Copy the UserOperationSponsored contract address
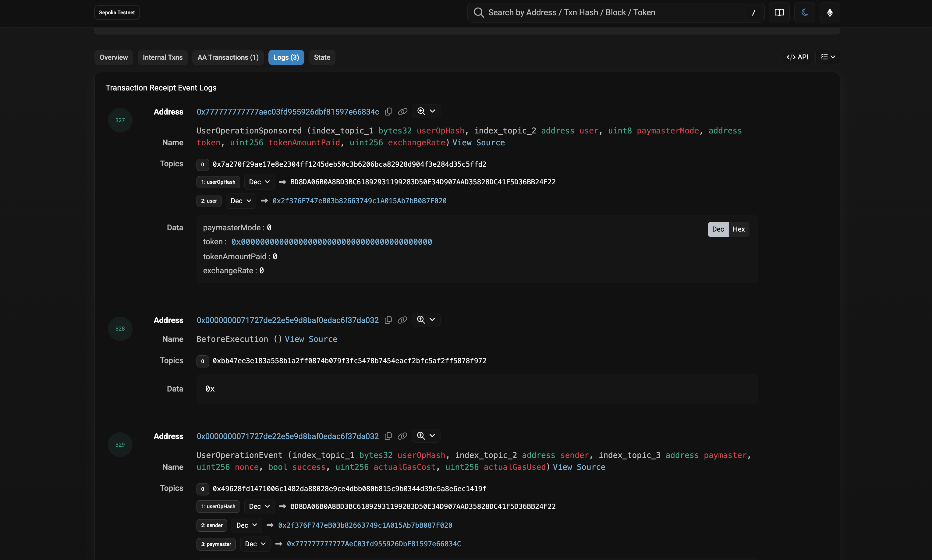Image resolution: width=932 pixels, height=560 pixels. (388, 111)
